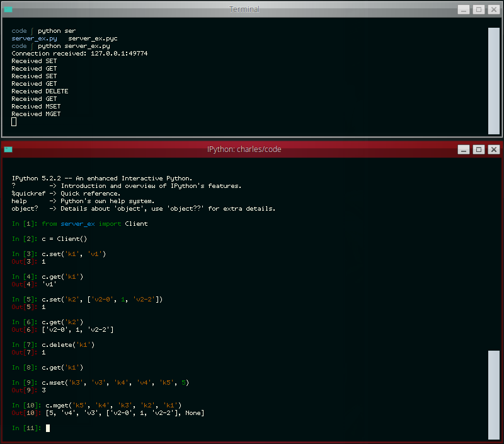Click the cursor below 'Received MGET' in Terminal
The height and width of the screenshot is (444, 504).
[x=14, y=122]
